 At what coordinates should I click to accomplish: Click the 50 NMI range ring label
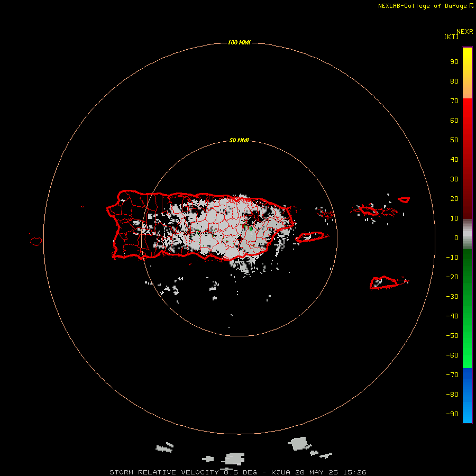click(x=239, y=140)
